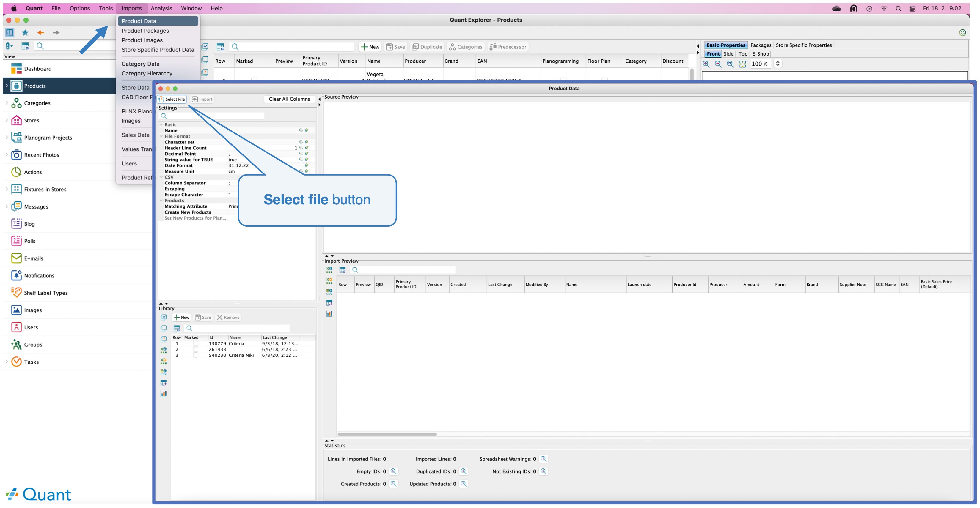
Task: Open the Groups item in the sidebar
Action: click(33, 345)
